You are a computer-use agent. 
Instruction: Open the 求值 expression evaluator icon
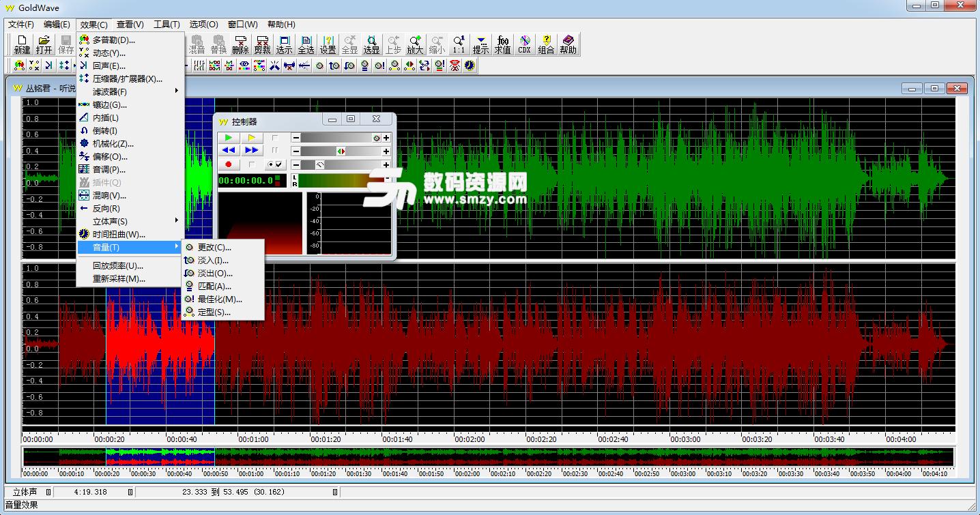pos(502,44)
